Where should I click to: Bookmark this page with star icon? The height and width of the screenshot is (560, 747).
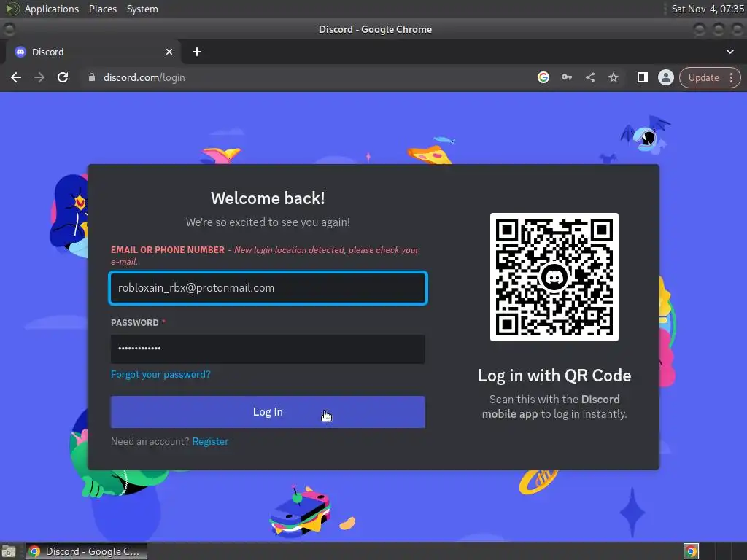point(613,77)
